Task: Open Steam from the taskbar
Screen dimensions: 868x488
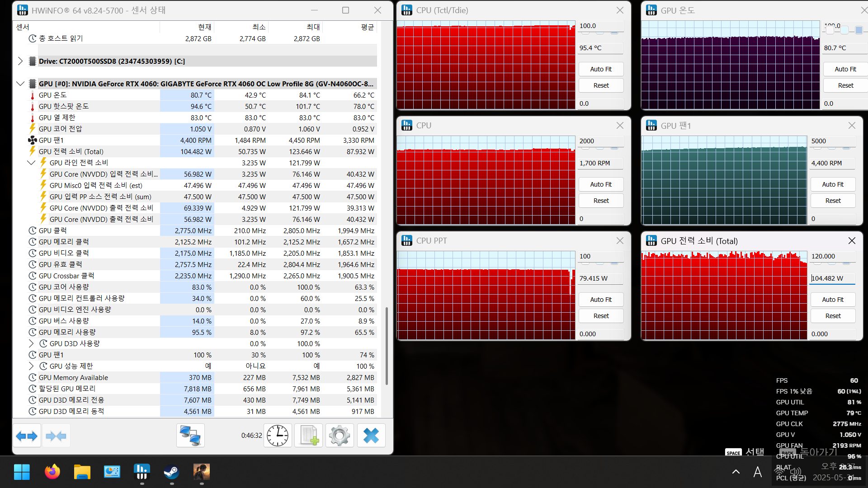Action: pyautogui.click(x=171, y=472)
